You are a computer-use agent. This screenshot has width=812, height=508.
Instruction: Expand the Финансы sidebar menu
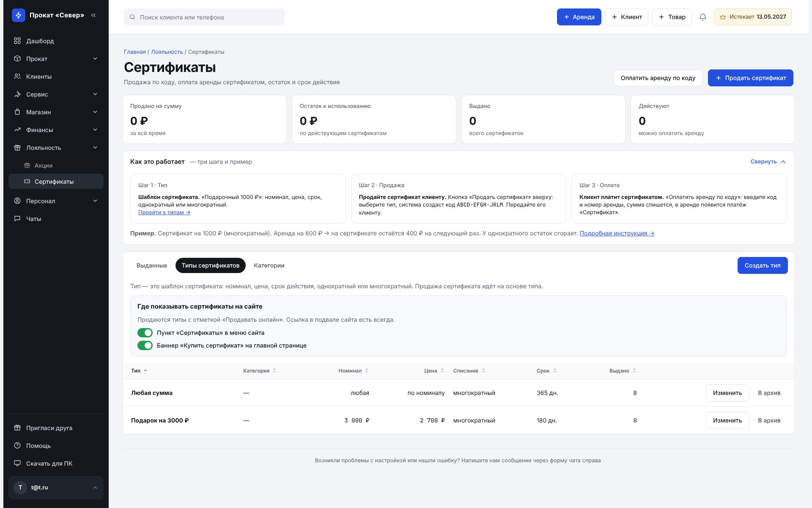click(56, 130)
